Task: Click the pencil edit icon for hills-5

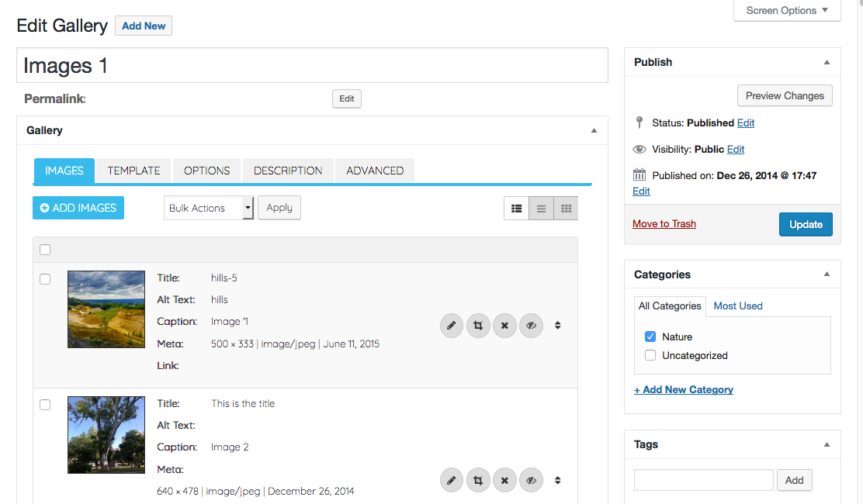Action: click(452, 326)
